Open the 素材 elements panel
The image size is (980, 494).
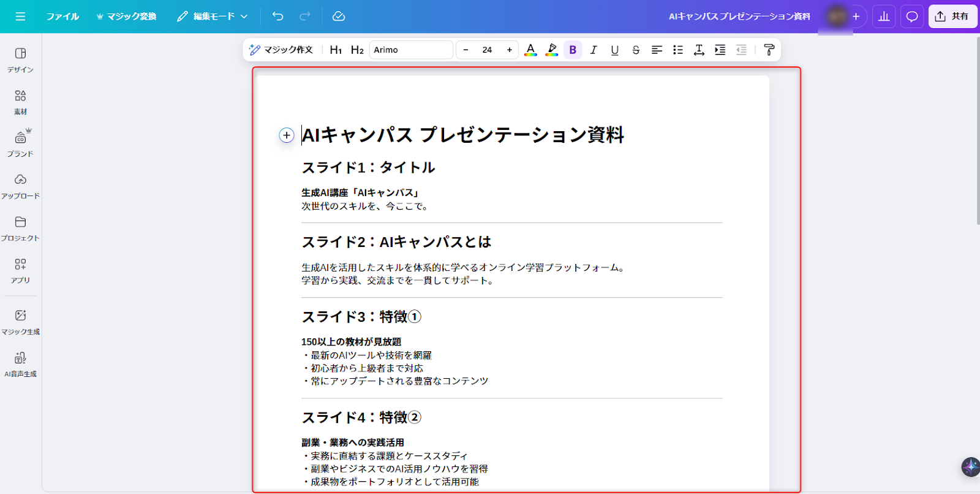point(20,102)
